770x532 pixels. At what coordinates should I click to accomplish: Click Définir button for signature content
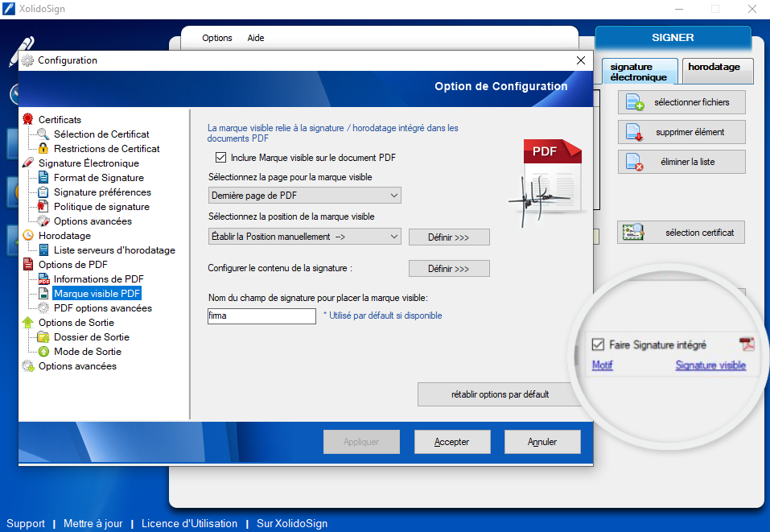pos(449,269)
